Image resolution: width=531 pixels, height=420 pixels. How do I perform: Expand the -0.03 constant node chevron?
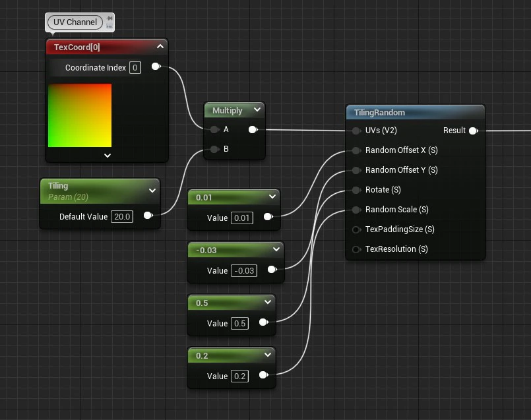[276, 249]
